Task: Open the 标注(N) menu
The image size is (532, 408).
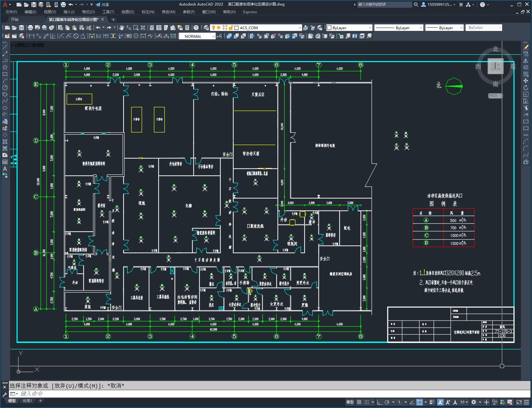Action: coord(148,12)
